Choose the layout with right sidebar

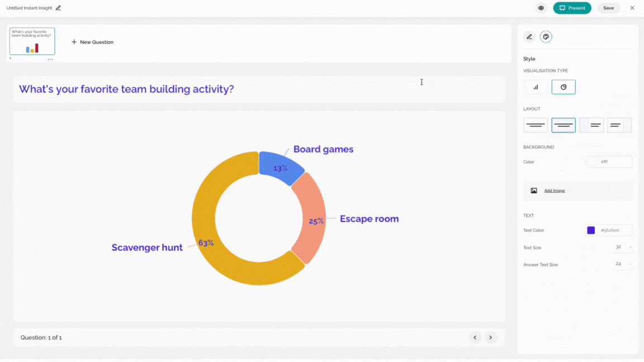[619, 125]
